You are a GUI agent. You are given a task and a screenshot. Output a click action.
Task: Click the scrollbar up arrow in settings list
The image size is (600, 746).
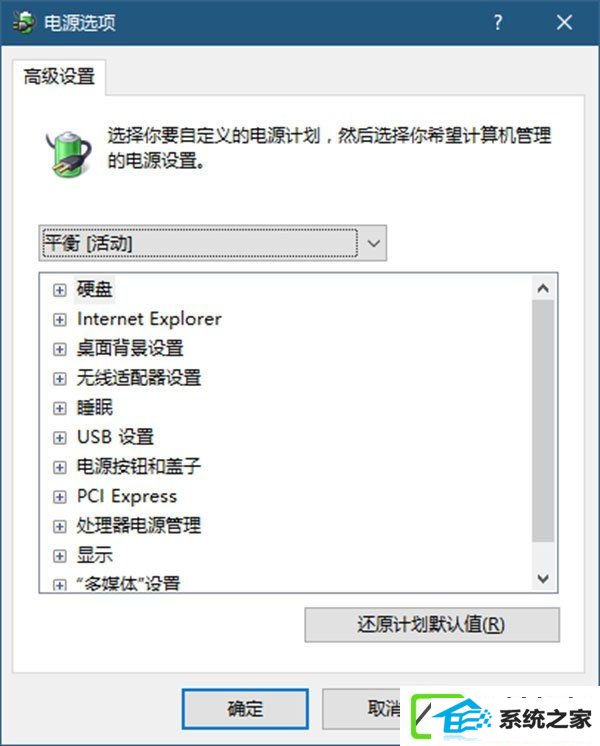[543, 288]
